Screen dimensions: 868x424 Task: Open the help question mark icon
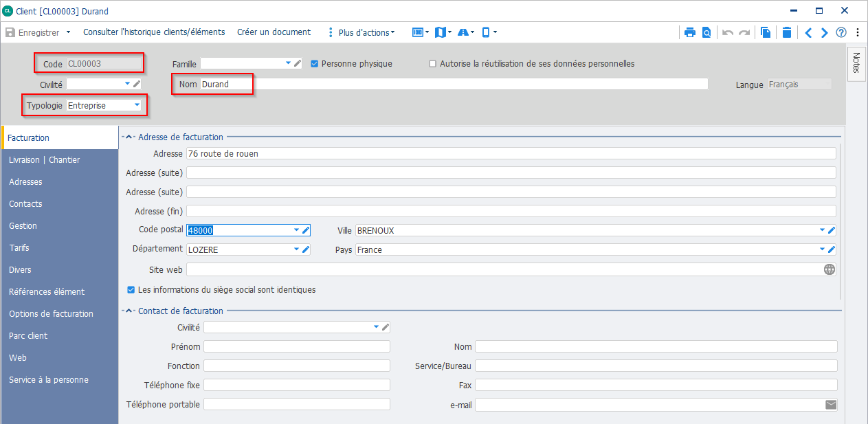tap(841, 32)
